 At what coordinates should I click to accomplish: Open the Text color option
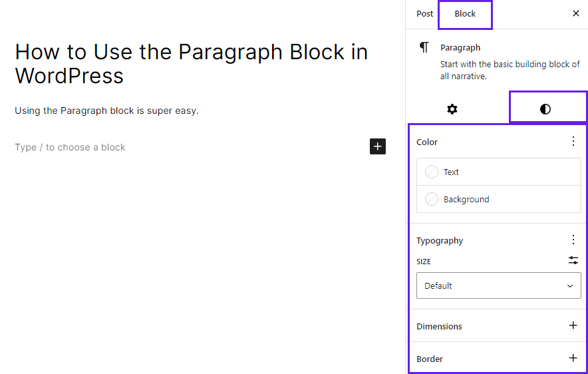(499, 172)
